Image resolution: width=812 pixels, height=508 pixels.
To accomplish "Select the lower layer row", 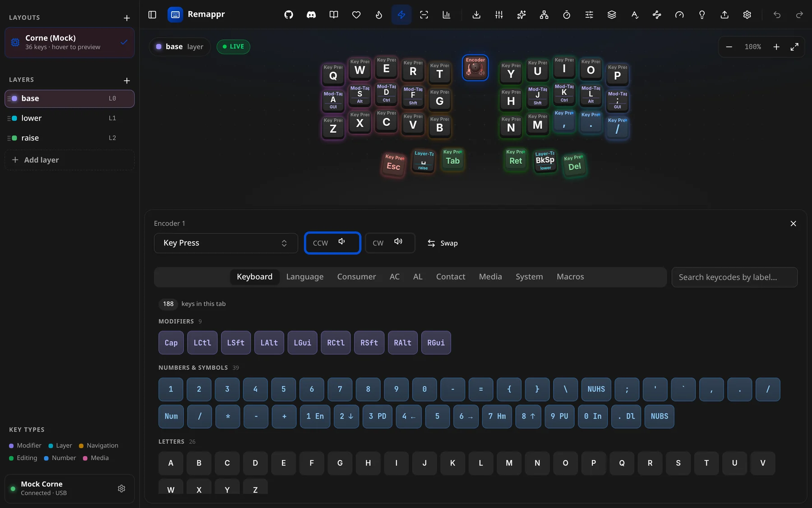I will [x=69, y=118].
